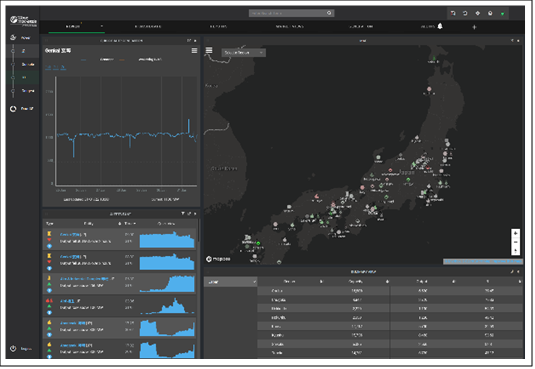Click the magnifier icon in the search box

pyautogui.click(x=329, y=13)
